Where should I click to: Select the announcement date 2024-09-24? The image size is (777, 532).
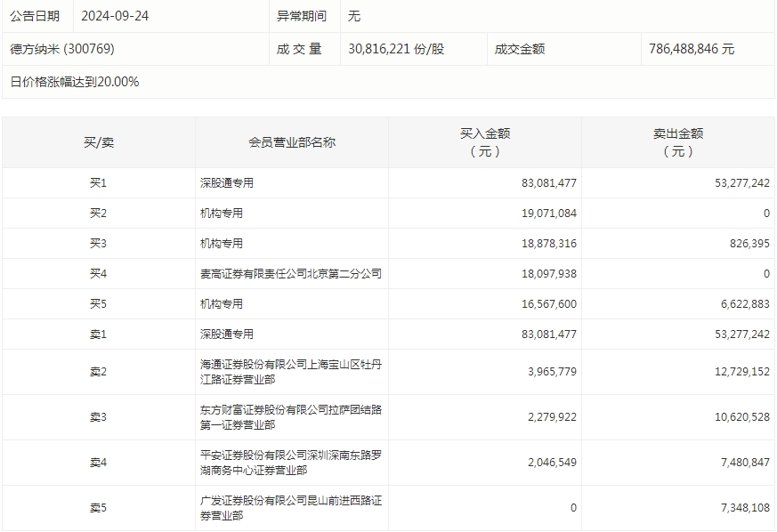[115, 16]
